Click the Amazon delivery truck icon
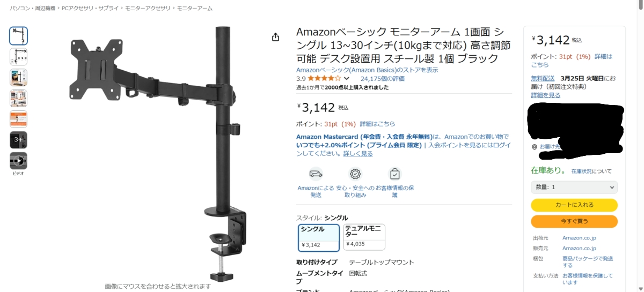The image size is (644, 292). (x=316, y=174)
